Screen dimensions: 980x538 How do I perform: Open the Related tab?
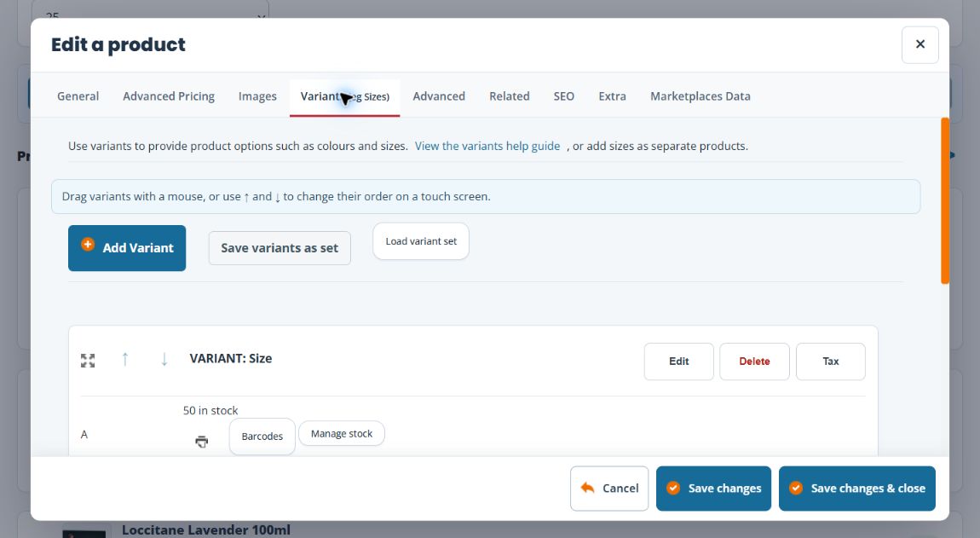(510, 96)
